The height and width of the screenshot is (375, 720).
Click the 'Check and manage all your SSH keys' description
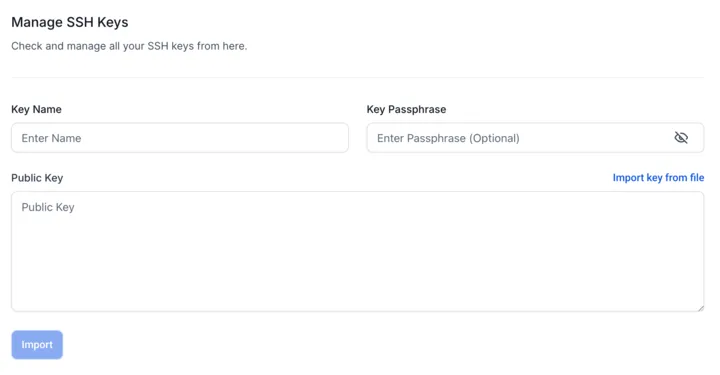click(x=129, y=46)
